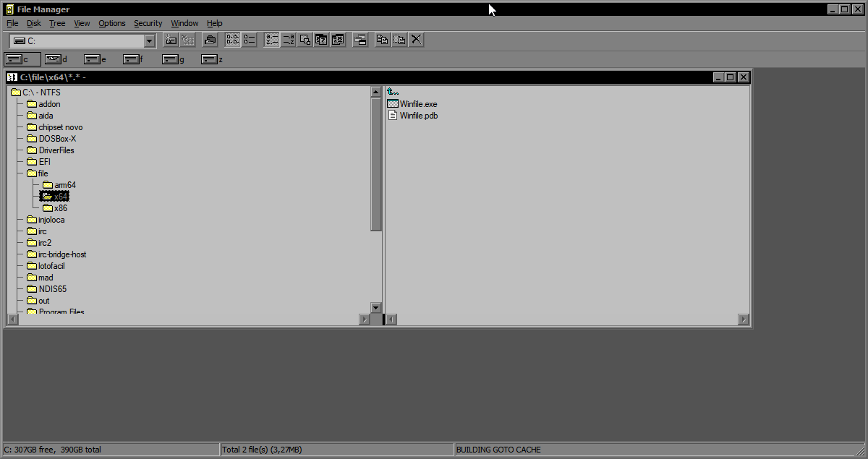Click tree pane vertical scrollbar up arrow
The width and height of the screenshot is (868, 459).
point(375,92)
